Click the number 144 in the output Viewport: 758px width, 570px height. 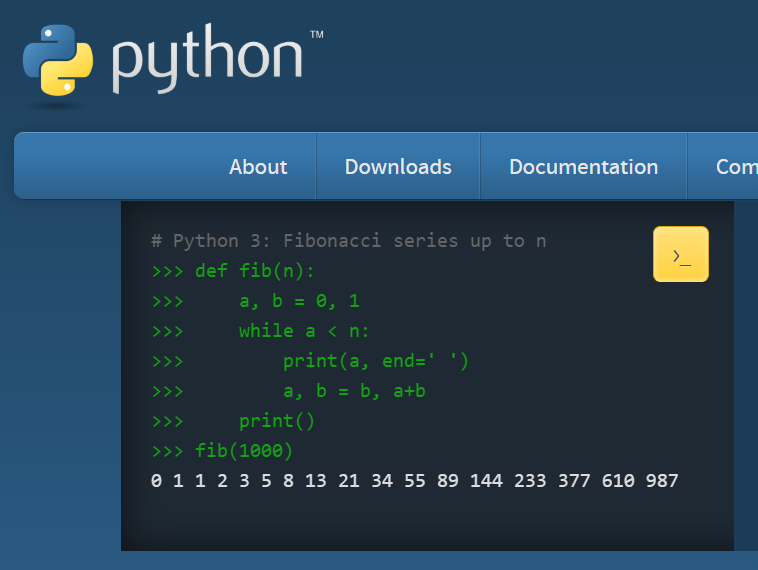[x=486, y=481]
